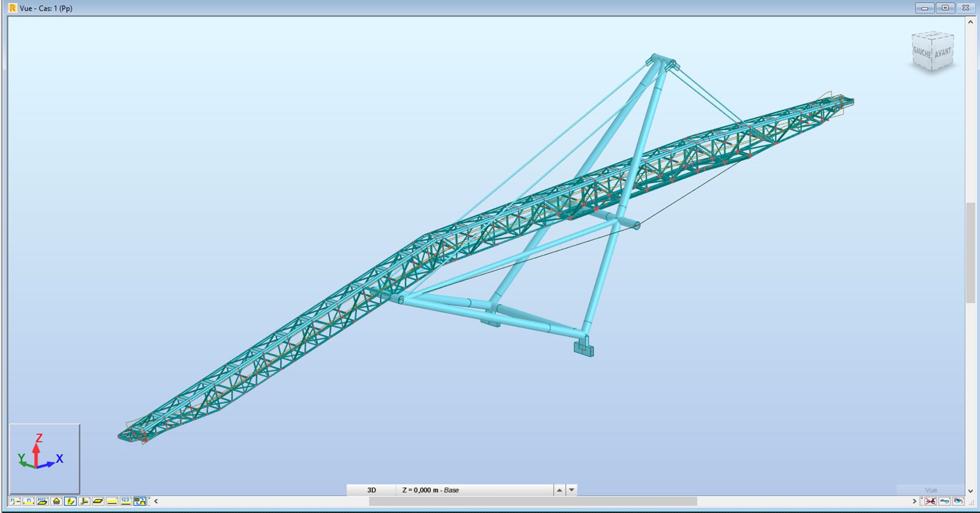Click the Vue tab at bottom right
This screenshot has width=980, height=513.
[930, 490]
